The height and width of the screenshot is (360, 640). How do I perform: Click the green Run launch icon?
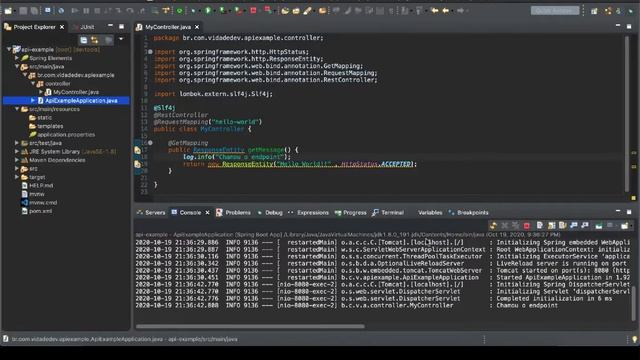coord(208,11)
